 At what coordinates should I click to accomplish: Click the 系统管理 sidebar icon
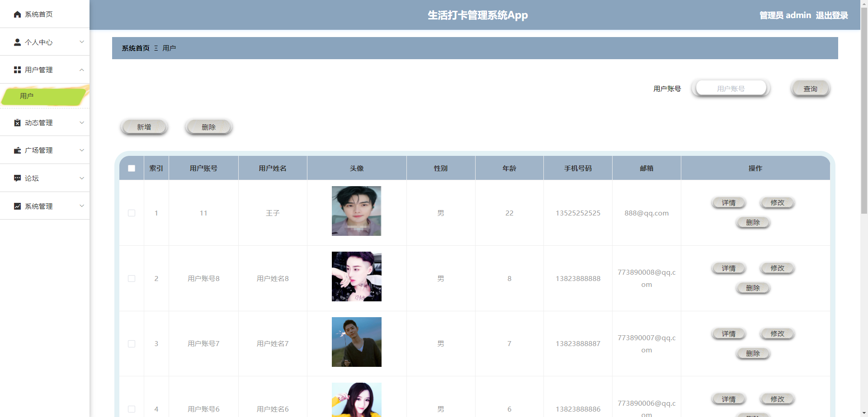17,206
